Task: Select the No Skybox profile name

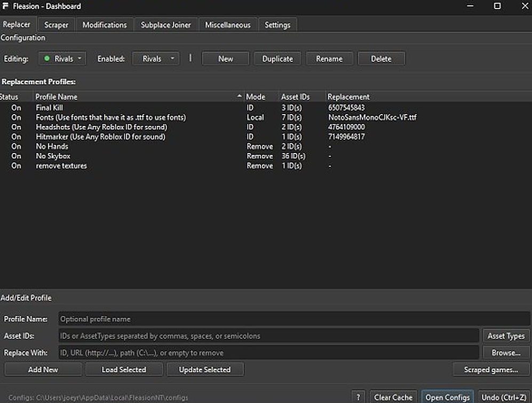Action: pos(53,156)
